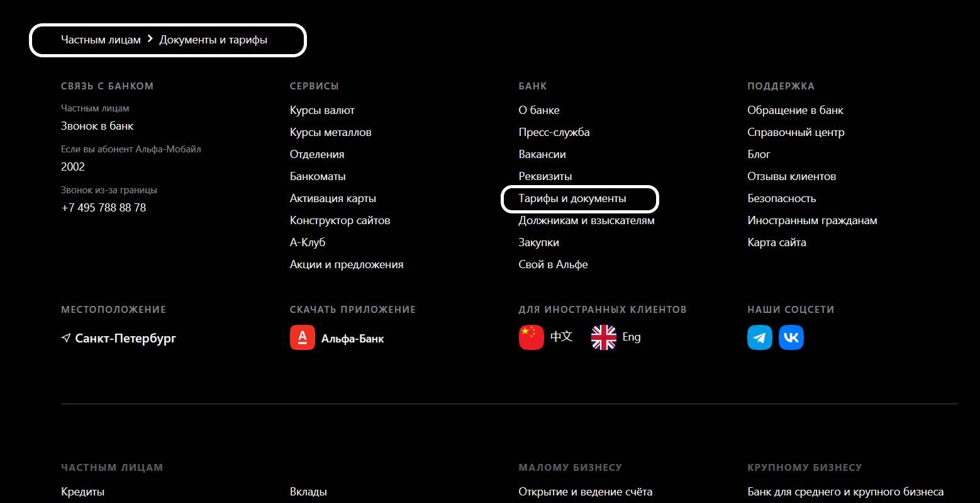Select the Chinese flag for 中文 version
980x503 pixels.
pos(531,337)
